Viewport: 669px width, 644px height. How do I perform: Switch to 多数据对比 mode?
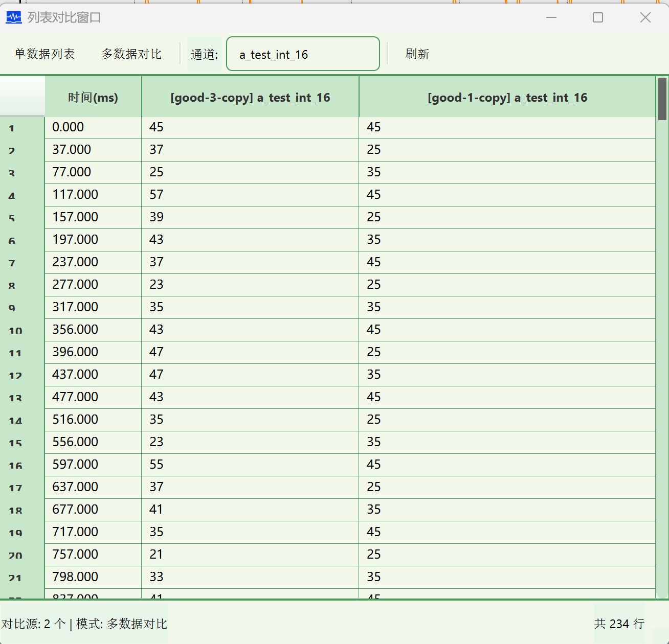click(131, 54)
